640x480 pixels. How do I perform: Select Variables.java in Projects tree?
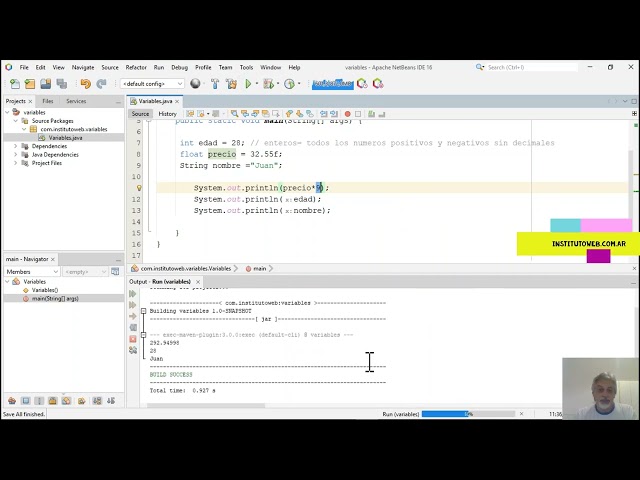coord(65,138)
